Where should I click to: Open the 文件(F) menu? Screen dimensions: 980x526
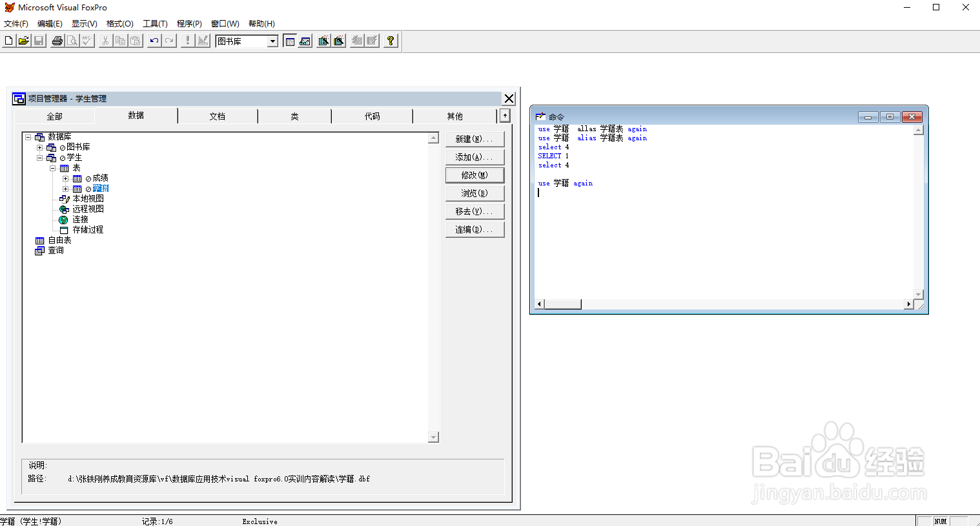point(16,23)
